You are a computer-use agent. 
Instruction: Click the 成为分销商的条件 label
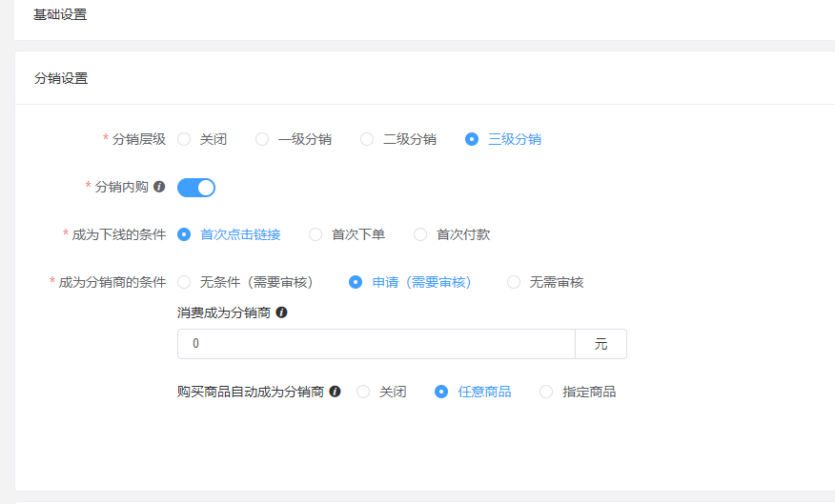click(x=112, y=282)
